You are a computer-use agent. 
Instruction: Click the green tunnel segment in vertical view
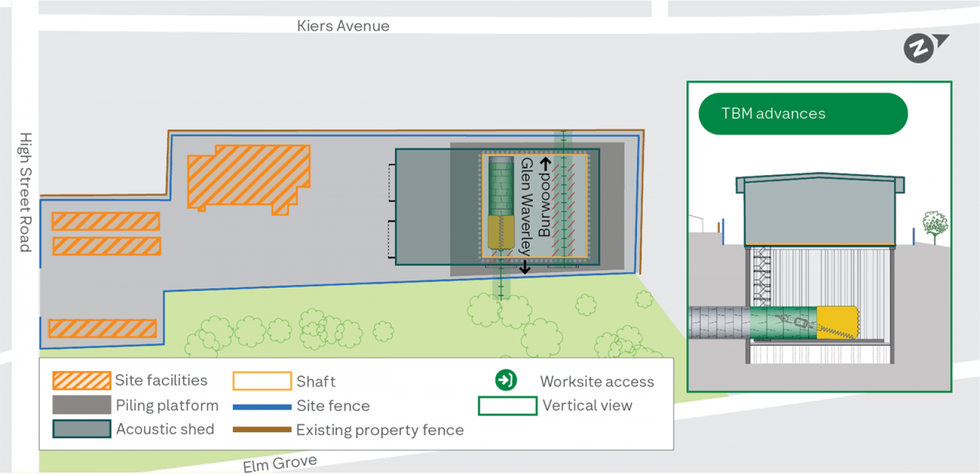(x=783, y=323)
